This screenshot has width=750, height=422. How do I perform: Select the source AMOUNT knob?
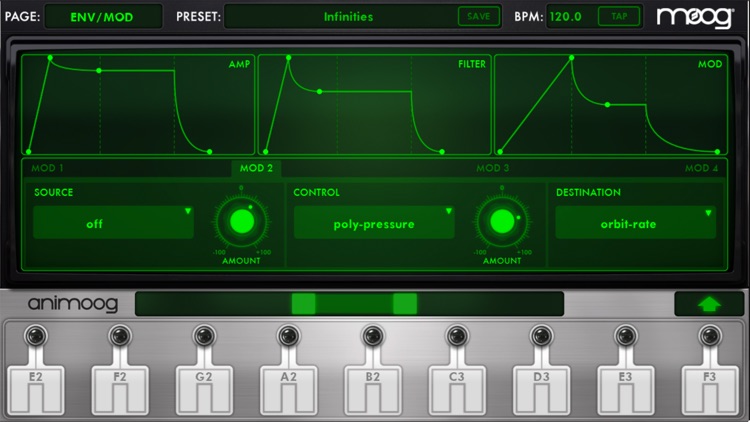tap(242, 222)
